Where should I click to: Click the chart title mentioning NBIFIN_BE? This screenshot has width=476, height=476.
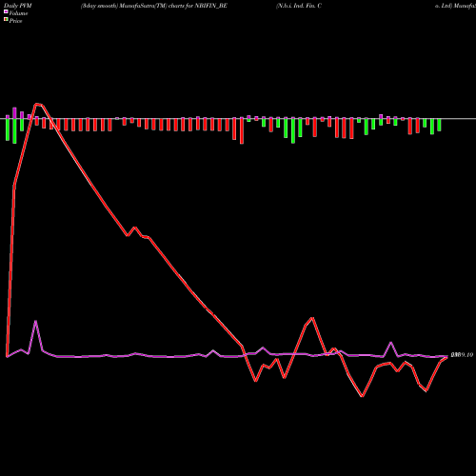click(154, 6)
